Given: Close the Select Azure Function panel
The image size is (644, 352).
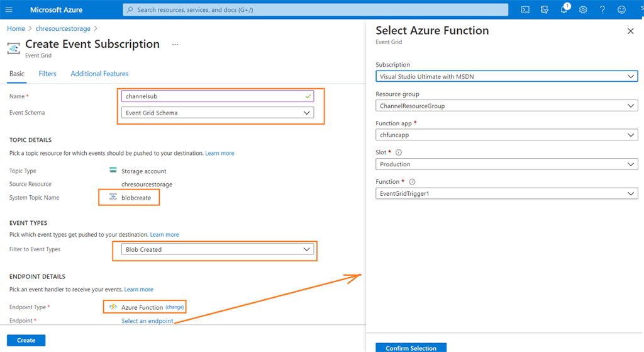Looking at the screenshot, I should (x=631, y=31).
